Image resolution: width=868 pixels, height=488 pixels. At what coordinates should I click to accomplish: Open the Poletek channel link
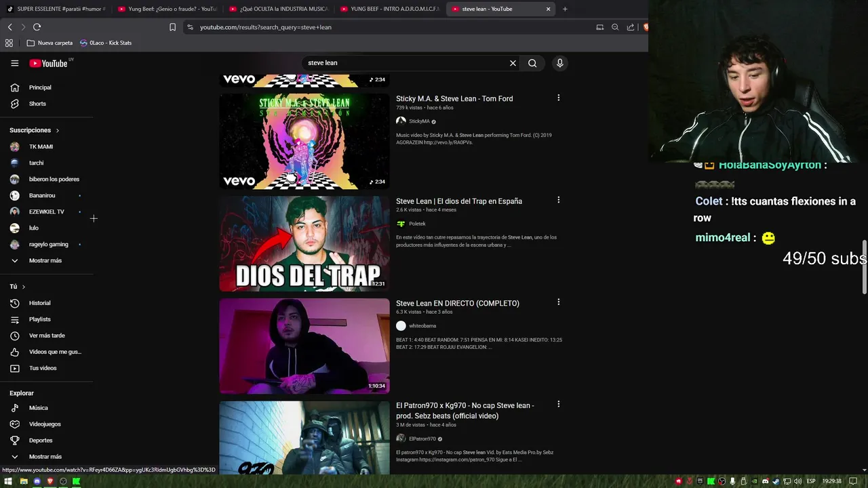[x=417, y=224]
